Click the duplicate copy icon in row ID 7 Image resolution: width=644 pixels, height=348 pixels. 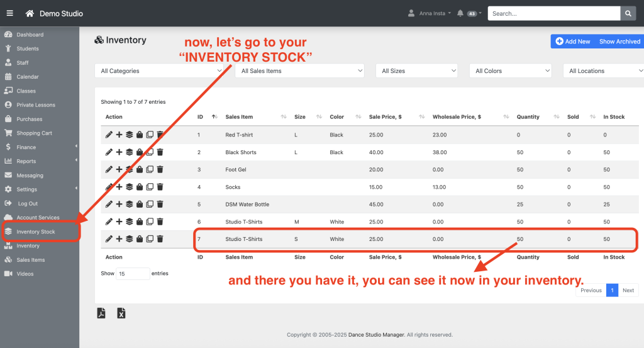pyautogui.click(x=150, y=239)
